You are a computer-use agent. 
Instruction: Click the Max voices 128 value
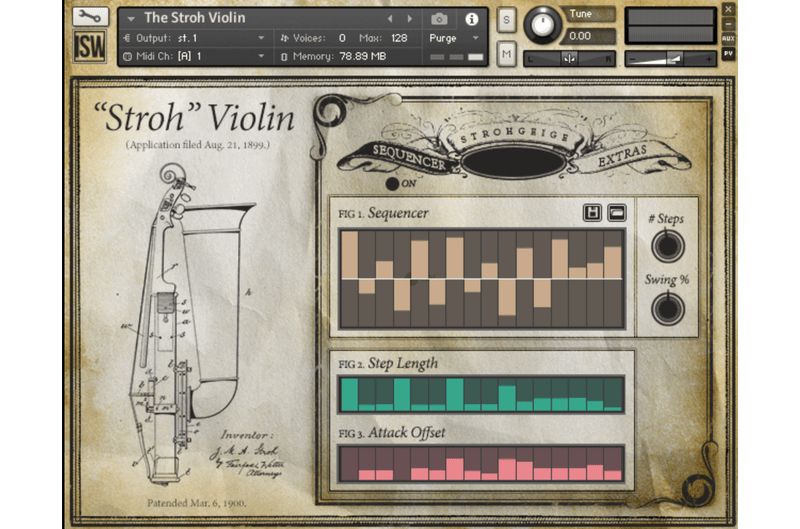coord(398,38)
